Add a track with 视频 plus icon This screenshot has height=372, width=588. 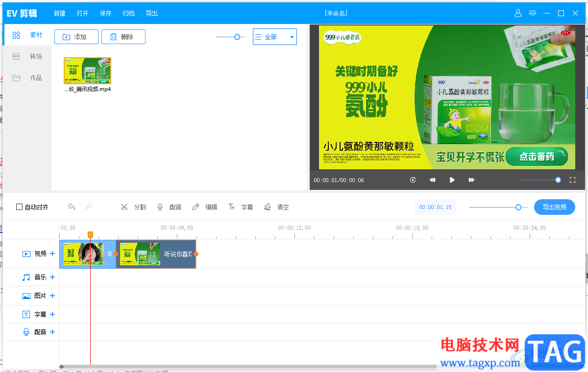point(52,254)
